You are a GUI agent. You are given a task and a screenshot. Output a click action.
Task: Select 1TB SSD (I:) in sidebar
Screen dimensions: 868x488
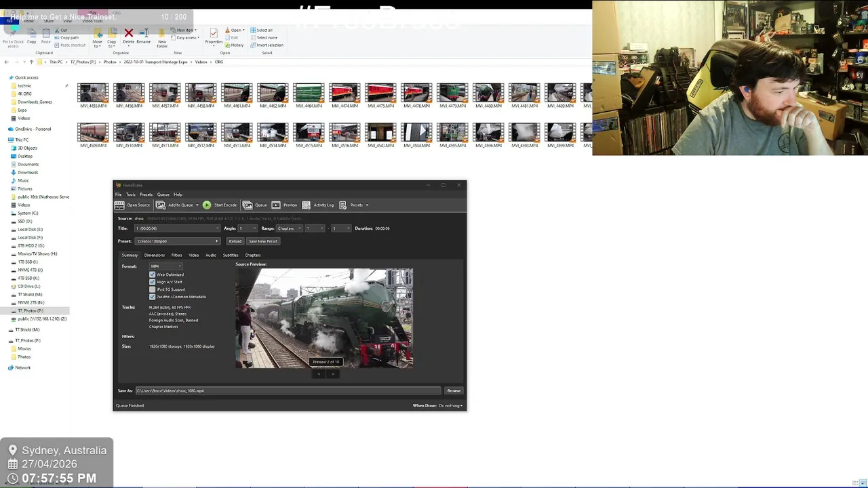28,262
